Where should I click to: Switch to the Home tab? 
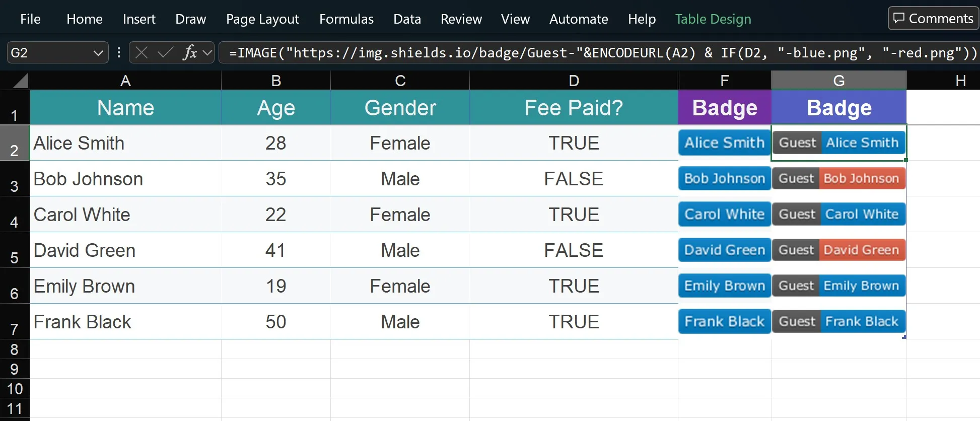click(85, 19)
